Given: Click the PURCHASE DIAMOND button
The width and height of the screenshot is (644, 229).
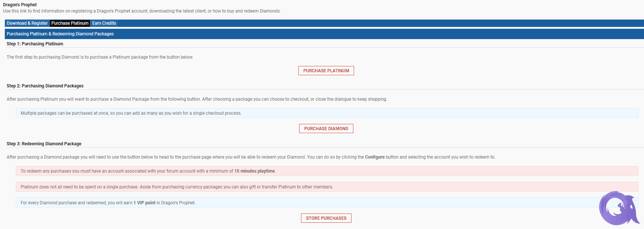Looking at the screenshot, I should (x=326, y=129).
